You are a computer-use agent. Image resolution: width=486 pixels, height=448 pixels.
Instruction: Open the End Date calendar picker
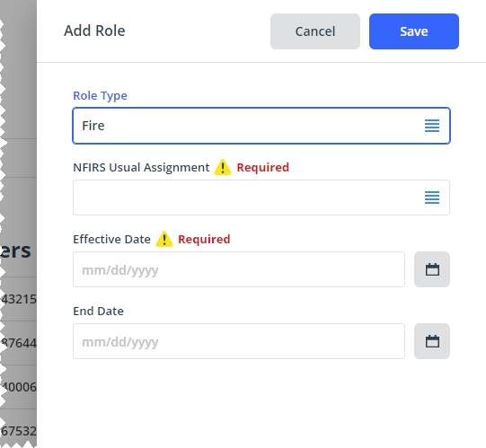432,341
